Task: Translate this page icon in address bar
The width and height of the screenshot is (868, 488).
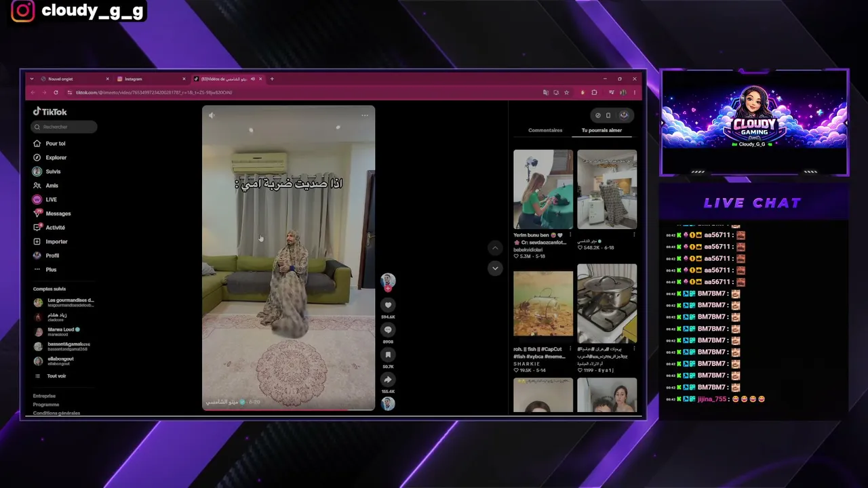Action: tap(545, 92)
